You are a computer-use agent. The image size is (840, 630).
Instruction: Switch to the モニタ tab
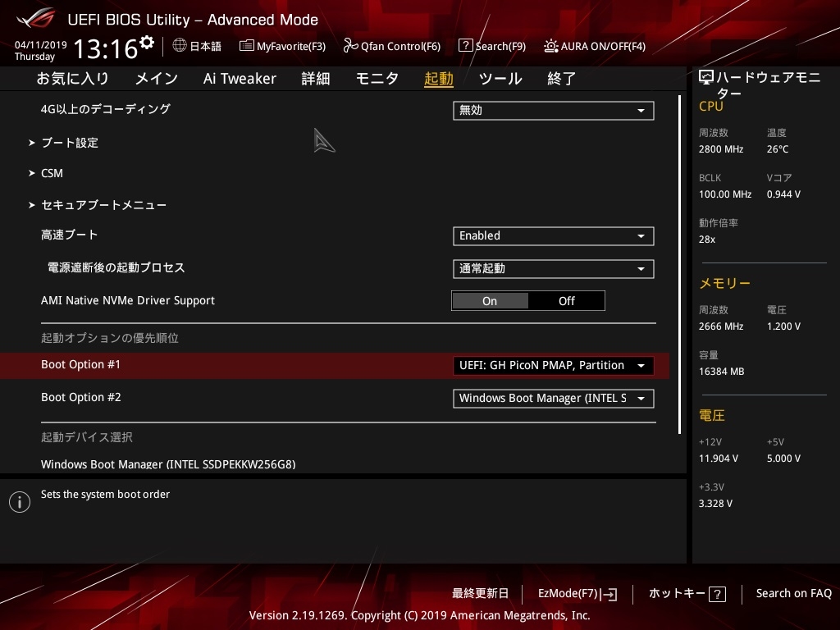(377, 79)
